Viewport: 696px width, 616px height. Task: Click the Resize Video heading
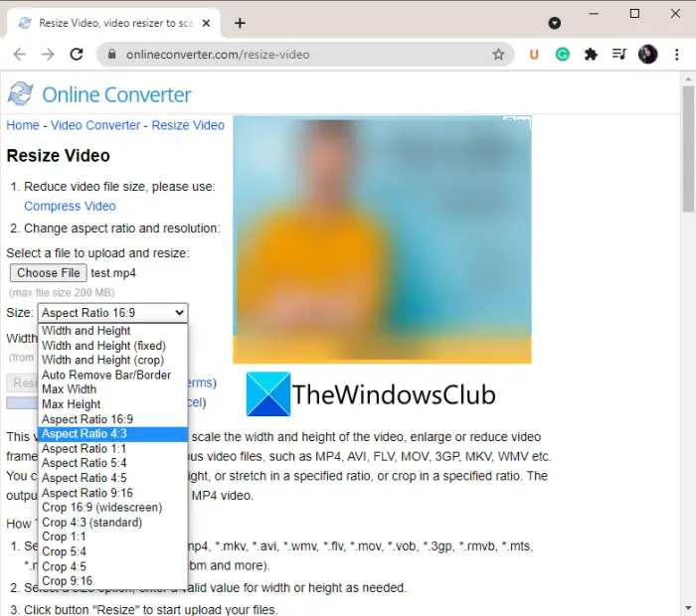[58, 156]
